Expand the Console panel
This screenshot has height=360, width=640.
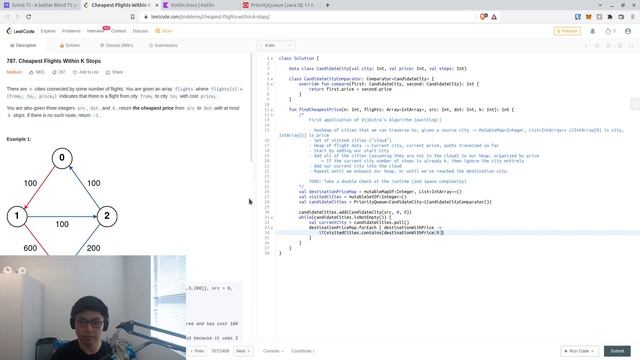click(x=273, y=351)
